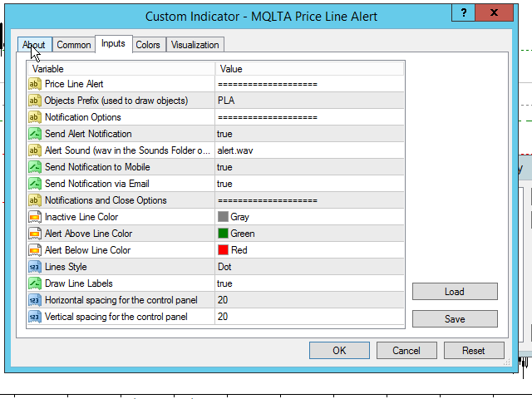The width and height of the screenshot is (532, 399).
Task: Click the string icon beside Notifications and Close Options
Action: coord(35,200)
